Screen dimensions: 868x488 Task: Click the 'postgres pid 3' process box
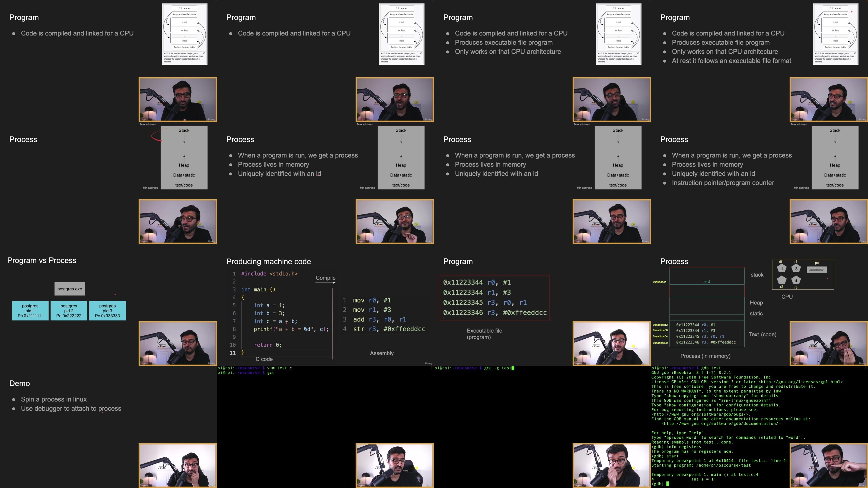(107, 310)
